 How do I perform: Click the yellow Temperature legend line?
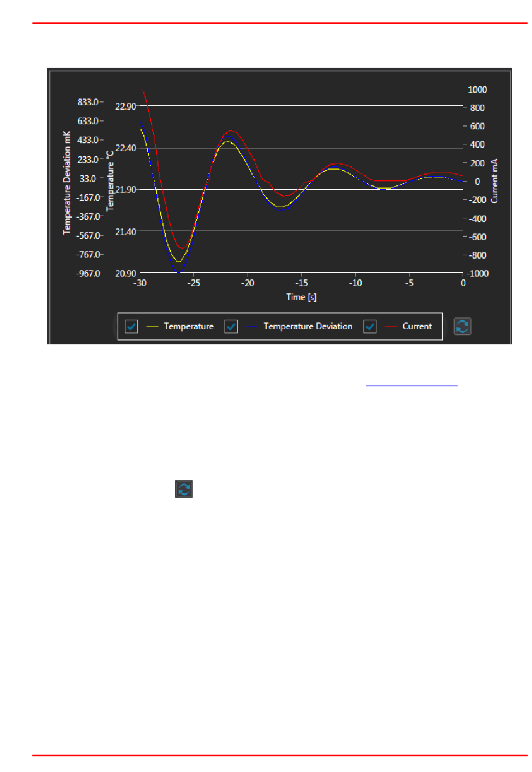click(152, 326)
